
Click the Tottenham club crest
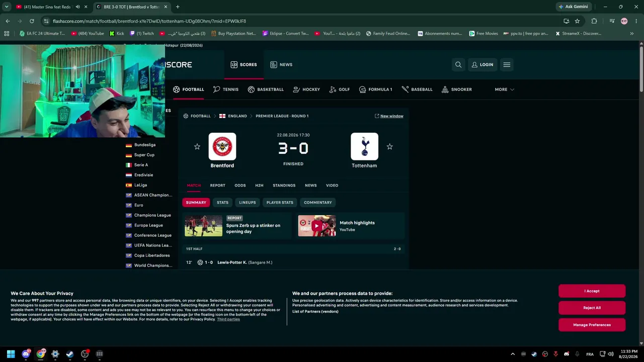[364, 146]
